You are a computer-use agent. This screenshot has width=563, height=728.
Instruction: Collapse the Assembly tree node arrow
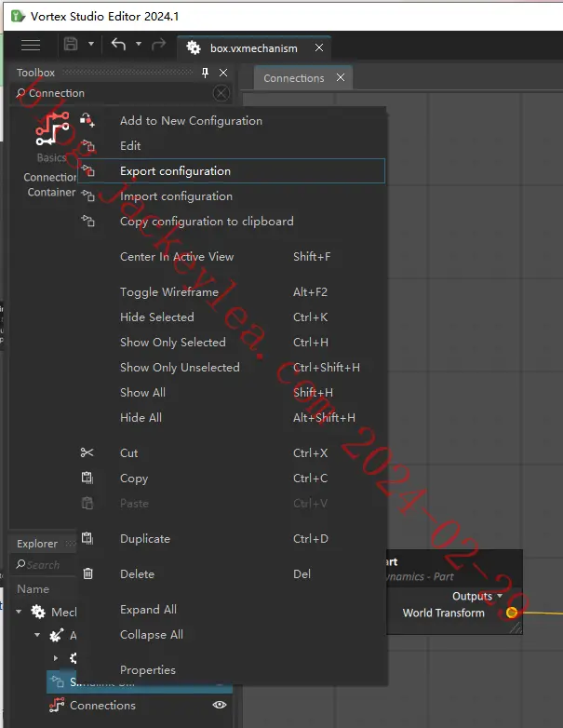(37, 635)
